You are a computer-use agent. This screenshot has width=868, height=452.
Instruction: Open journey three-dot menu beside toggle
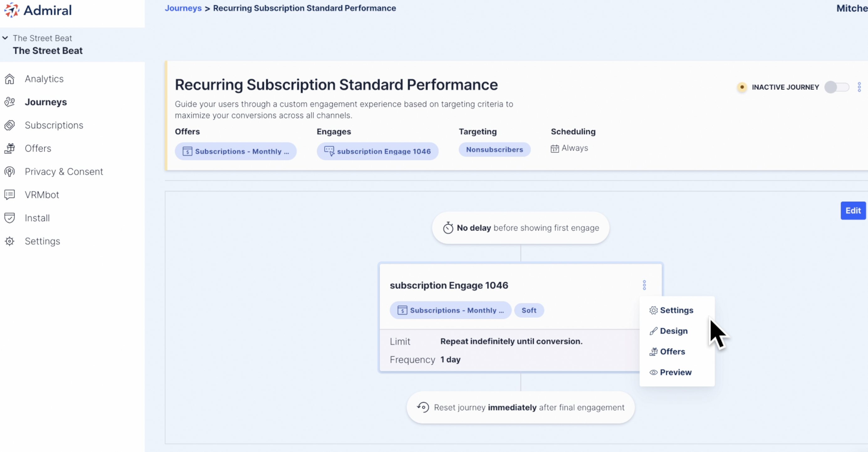tap(859, 87)
